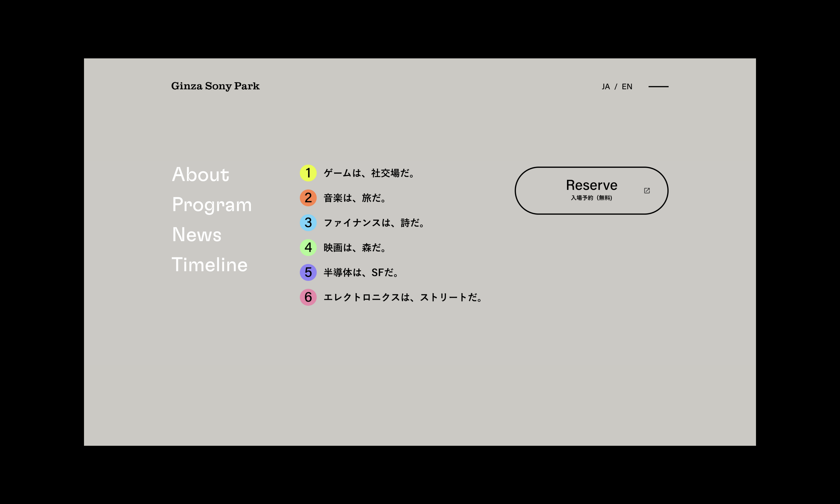Image resolution: width=840 pixels, height=504 pixels.
Task: Open program "エレクトロニクスは、ストリートだ。"
Action: point(403,297)
